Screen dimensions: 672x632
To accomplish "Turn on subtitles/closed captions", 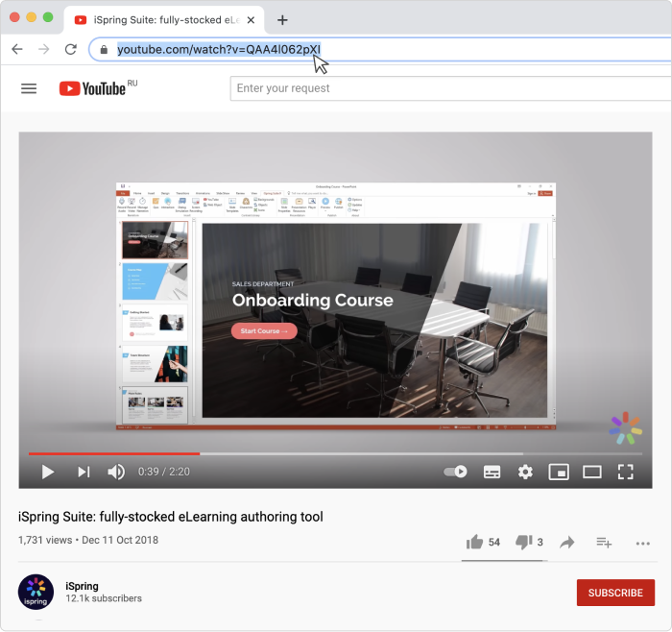I will coord(492,472).
